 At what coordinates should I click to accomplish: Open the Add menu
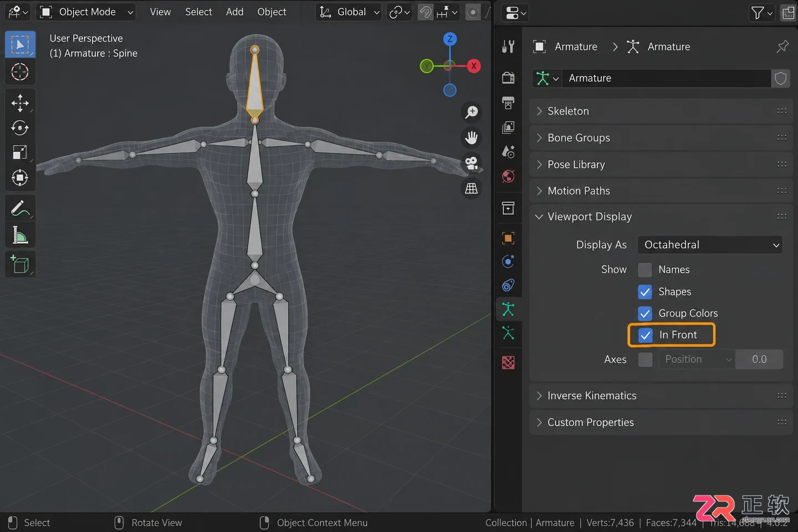pyautogui.click(x=234, y=12)
